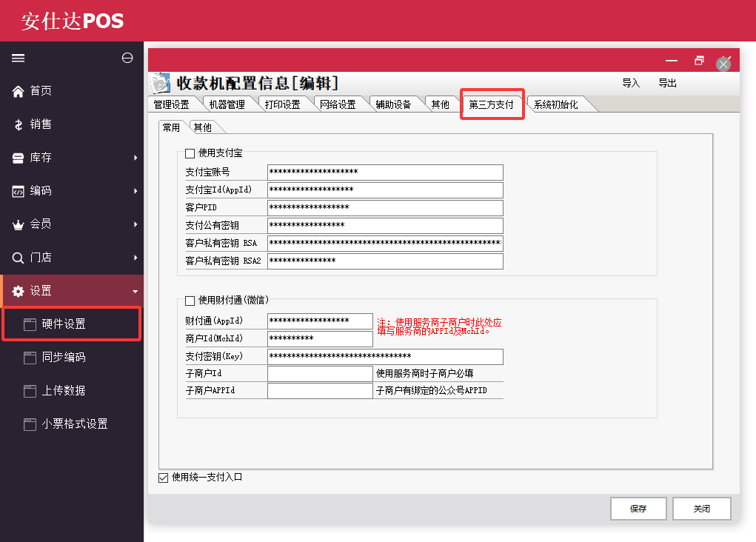This screenshot has width=756, height=542.
Task: Select the 第三方支付 tab
Action: [492, 104]
